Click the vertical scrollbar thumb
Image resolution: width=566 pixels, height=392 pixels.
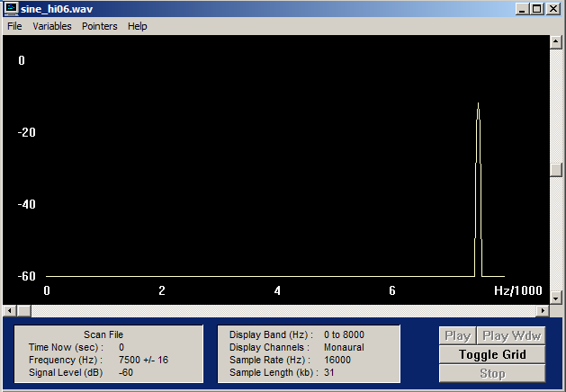555,170
